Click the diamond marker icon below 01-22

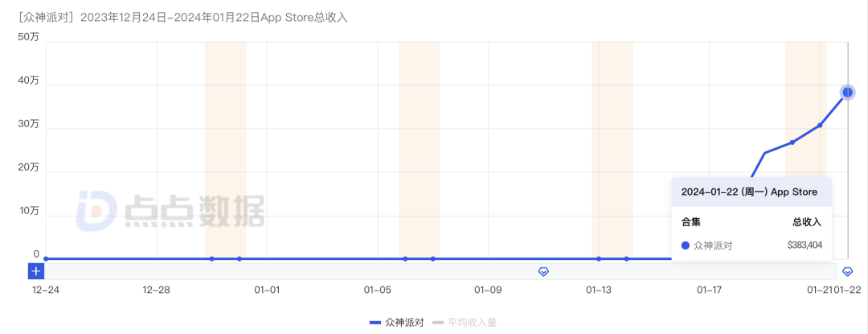coord(848,271)
